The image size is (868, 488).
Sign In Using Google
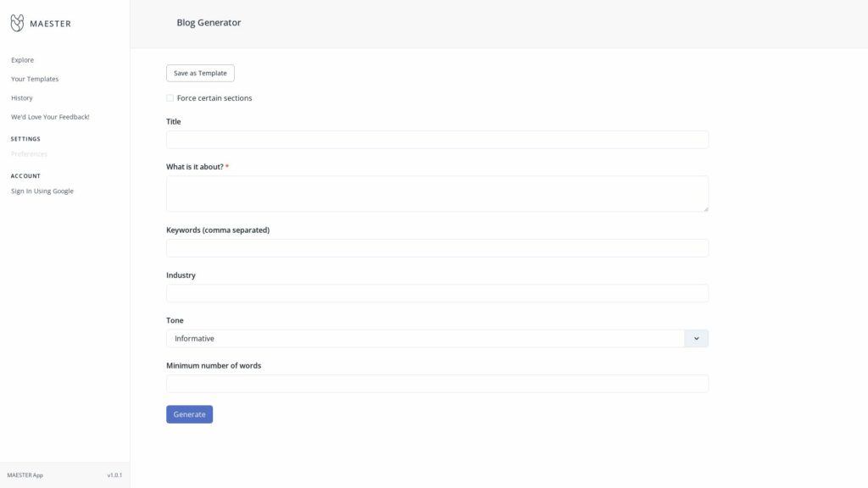pyautogui.click(x=42, y=191)
